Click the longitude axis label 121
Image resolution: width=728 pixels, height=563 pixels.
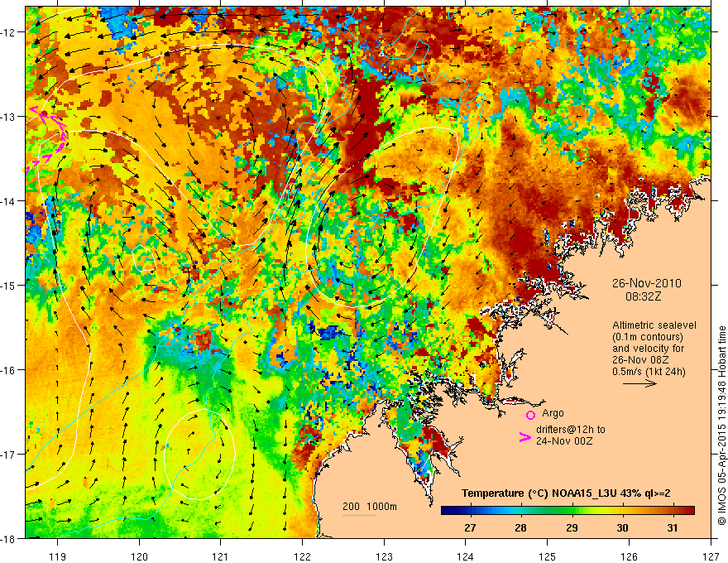click(221, 556)
